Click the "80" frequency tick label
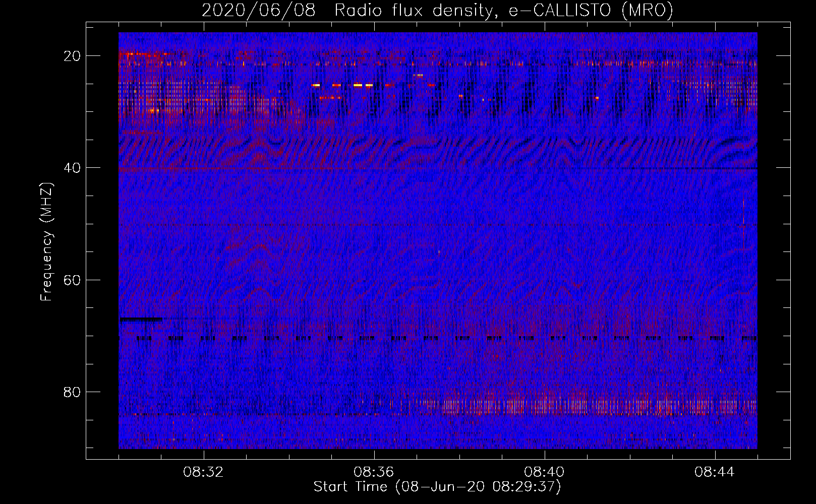This screenshot has height=504, width=816. pos(73,392)
